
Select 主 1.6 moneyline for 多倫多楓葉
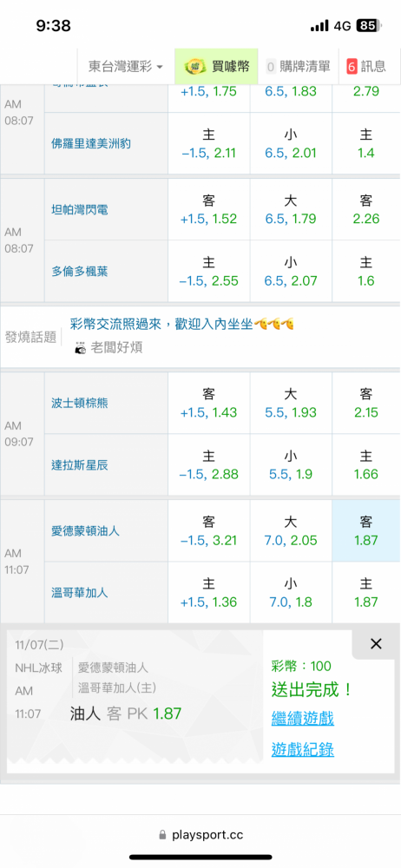point(366,271)
